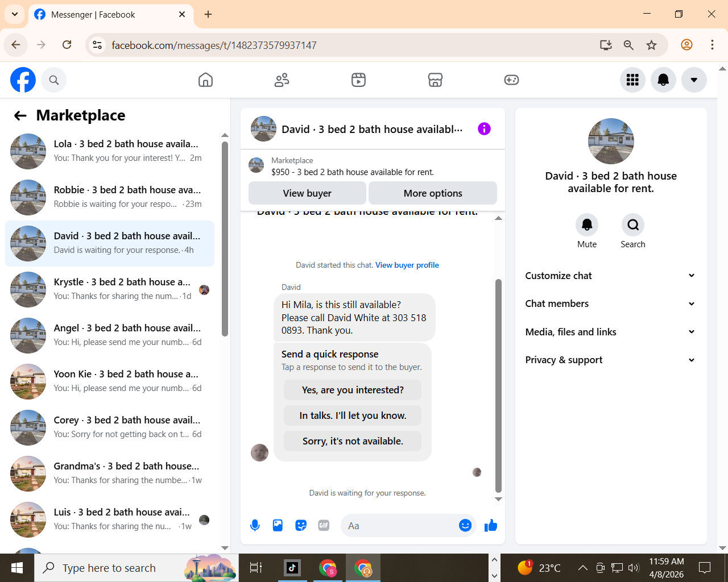Screen dimensions: 728x582
Task: Open a new browser tab
Action: 208,14
